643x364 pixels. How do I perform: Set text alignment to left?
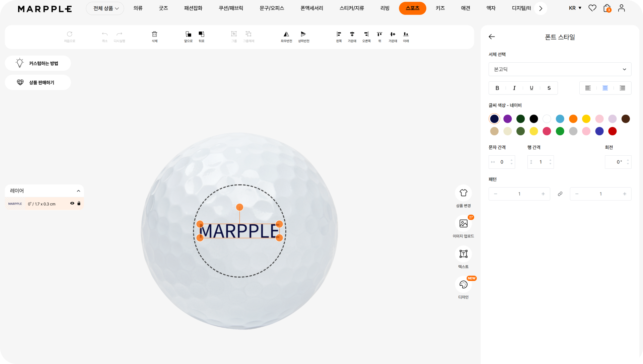click(588, 88)
